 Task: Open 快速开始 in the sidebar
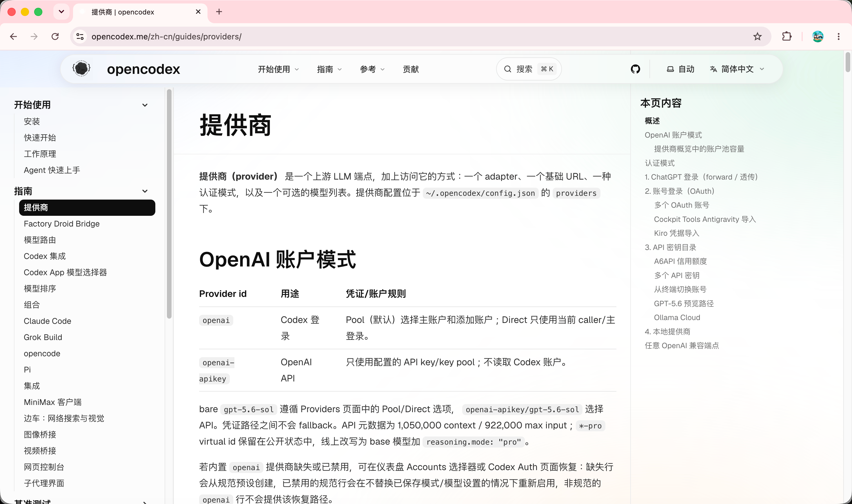pos(40,138)
